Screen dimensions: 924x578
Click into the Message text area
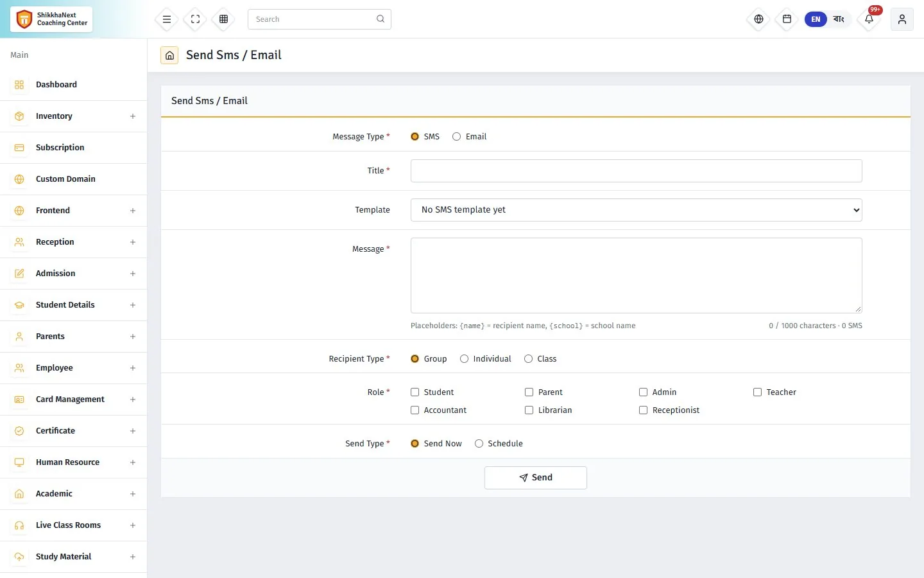tap(637, 276)
